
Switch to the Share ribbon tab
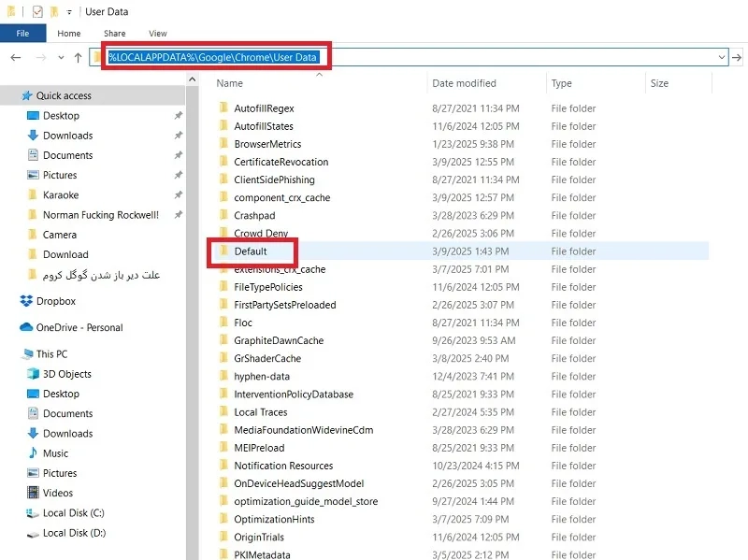coord(114,34)
